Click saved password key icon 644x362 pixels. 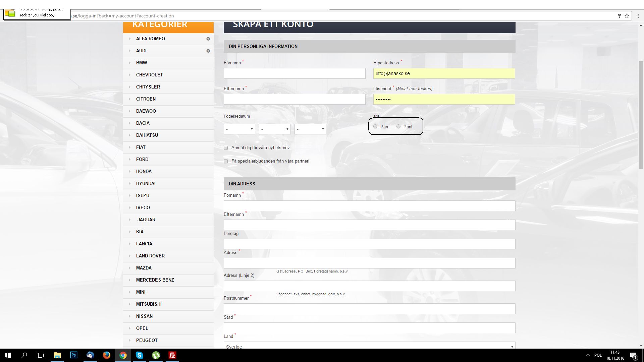619,16
